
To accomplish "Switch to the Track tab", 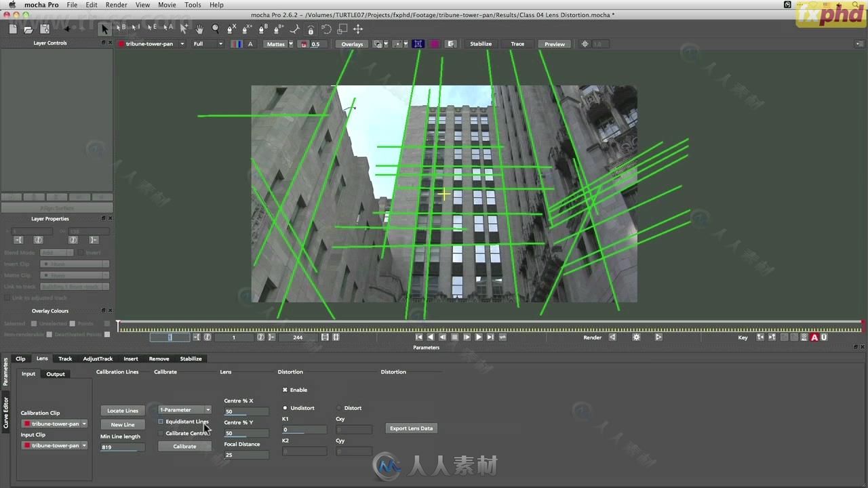I will pos(65,359).
